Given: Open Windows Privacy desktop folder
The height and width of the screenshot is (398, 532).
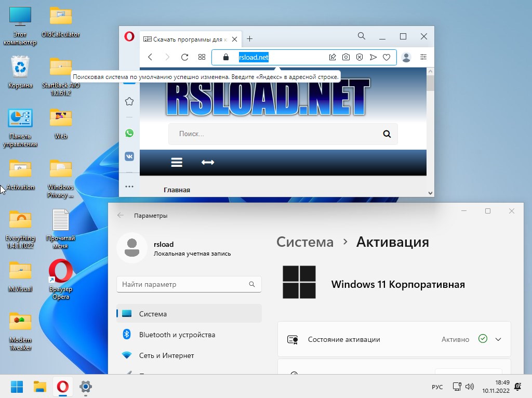Looking at the screenshot, I should pos(60,179).
